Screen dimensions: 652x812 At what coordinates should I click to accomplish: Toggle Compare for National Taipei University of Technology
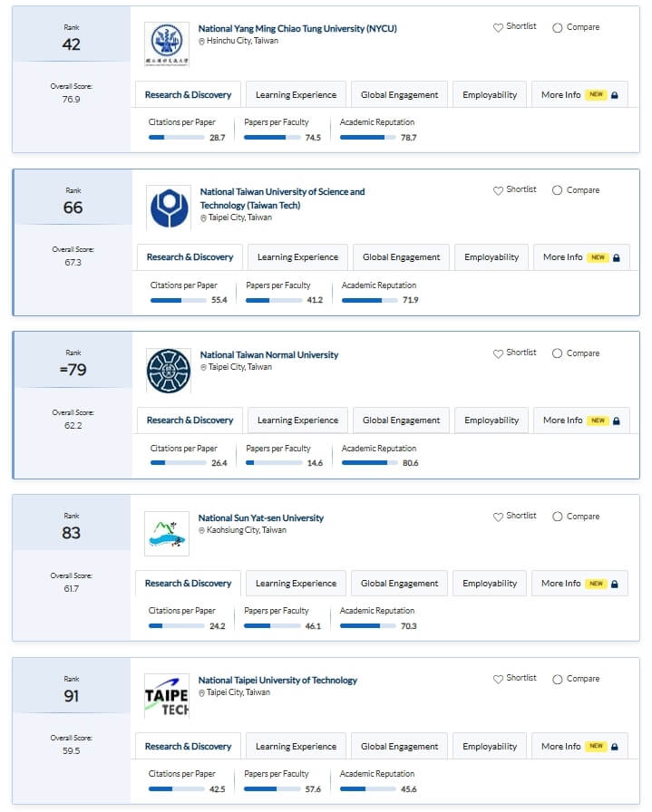tap(557, 679)
